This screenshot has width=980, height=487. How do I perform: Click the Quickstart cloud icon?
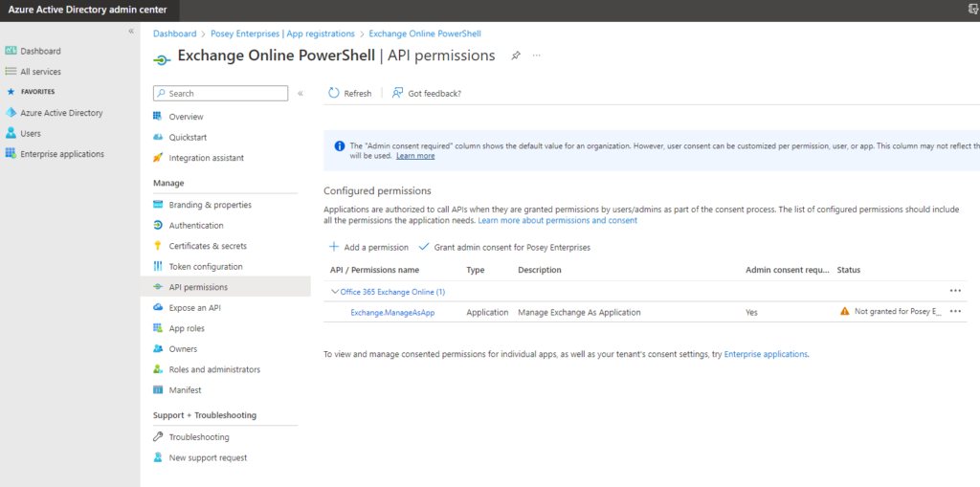[158, 137]
